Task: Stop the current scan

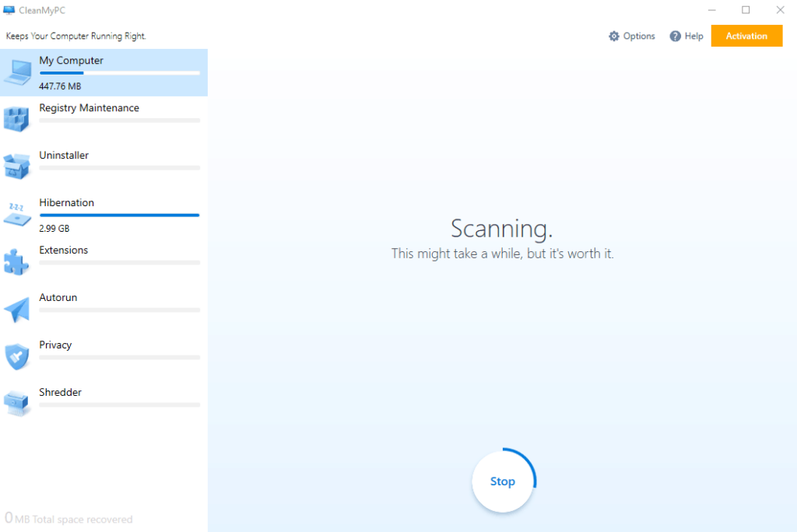Action: 502,481
